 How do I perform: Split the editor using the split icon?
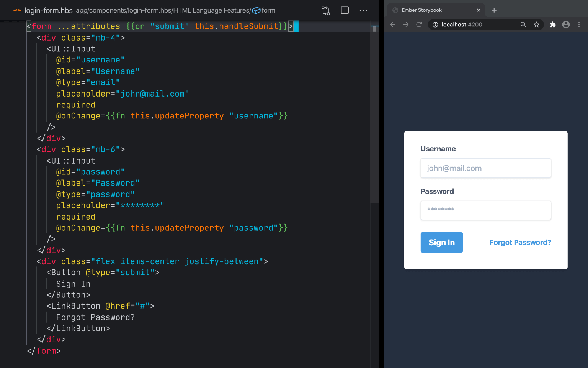tap(345, 10)
